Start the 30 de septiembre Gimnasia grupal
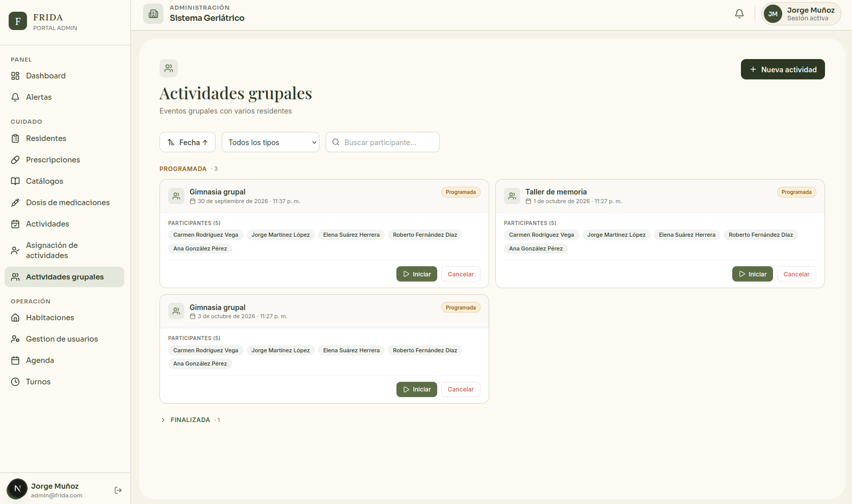Viewport: 852px width, 504px height. click(417, 274)
